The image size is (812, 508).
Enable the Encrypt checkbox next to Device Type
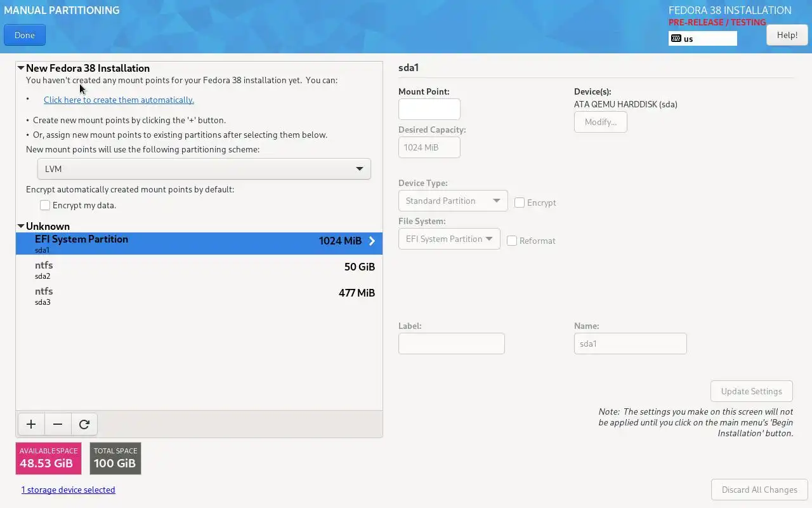pos(520,203)
